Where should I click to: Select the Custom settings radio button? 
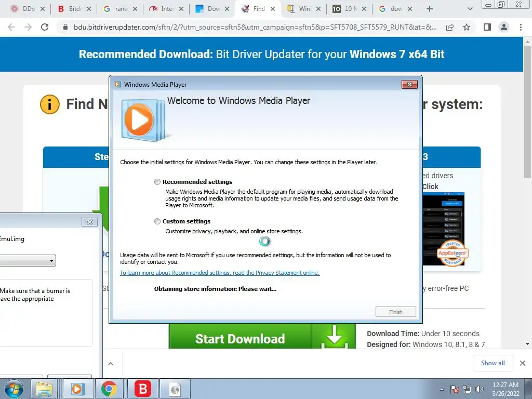pyautogui.click(x=157, y=221)
